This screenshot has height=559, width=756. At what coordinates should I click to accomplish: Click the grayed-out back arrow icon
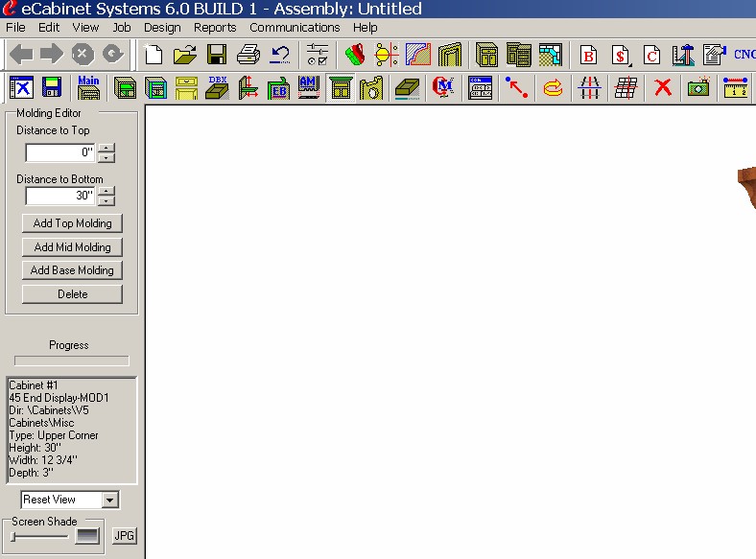coord(21,54)
